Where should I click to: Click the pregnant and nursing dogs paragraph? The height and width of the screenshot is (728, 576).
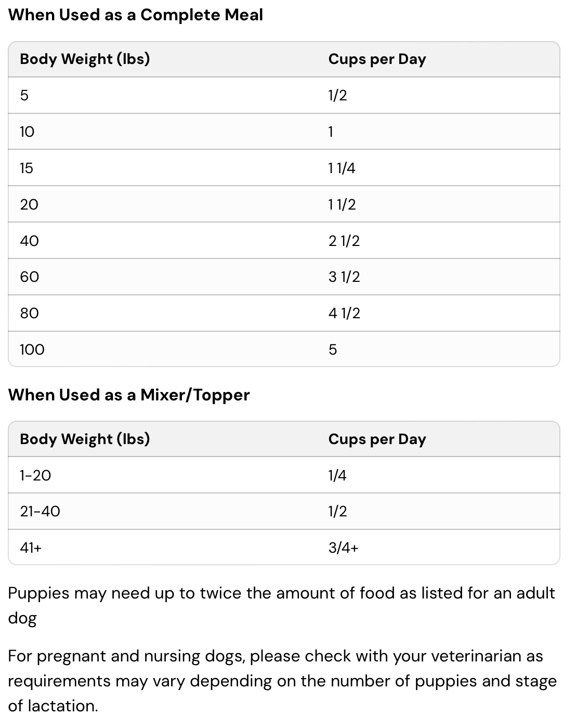tap(281, 681)
